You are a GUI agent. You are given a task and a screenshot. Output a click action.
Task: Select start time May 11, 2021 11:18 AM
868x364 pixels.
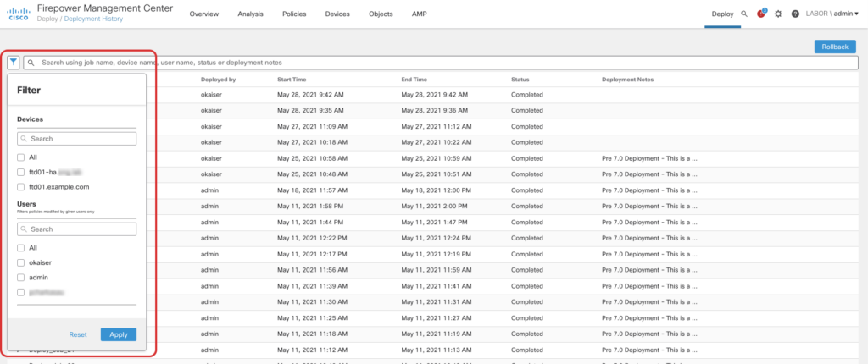click(x=312, y=334)
